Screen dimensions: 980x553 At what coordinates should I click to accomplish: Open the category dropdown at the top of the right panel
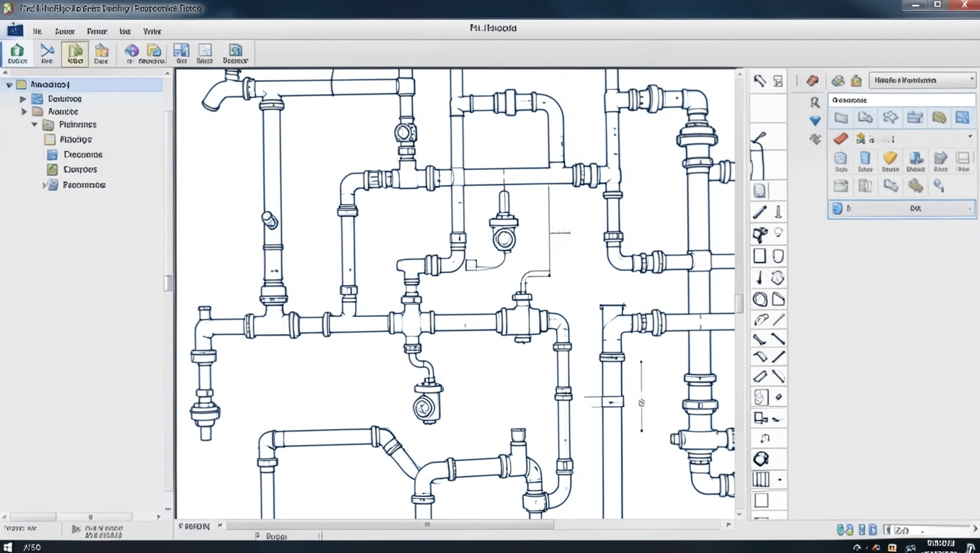(x=922, y=80)
